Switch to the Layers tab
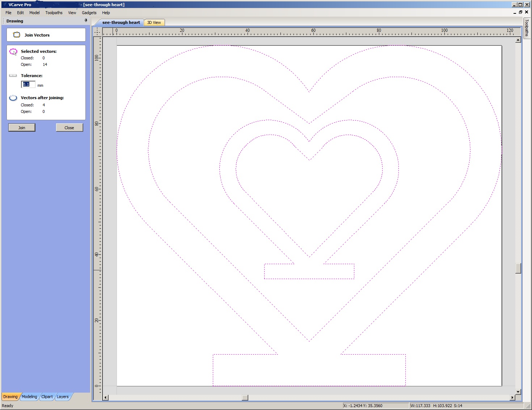The width and height of the screenshot is (532, 410). (63, 397)
